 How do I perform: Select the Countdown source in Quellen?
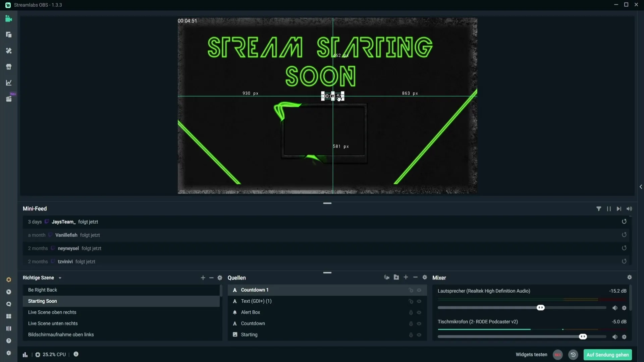coord(253,323)
